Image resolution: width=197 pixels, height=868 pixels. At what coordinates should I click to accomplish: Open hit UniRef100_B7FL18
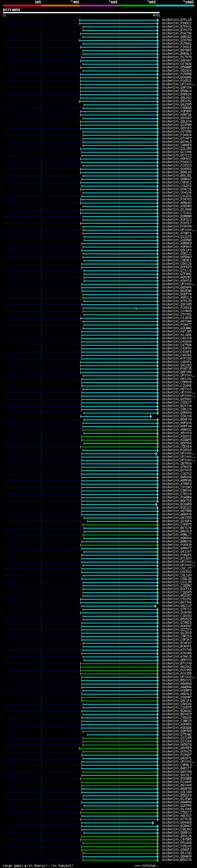(x=176, y=20)
